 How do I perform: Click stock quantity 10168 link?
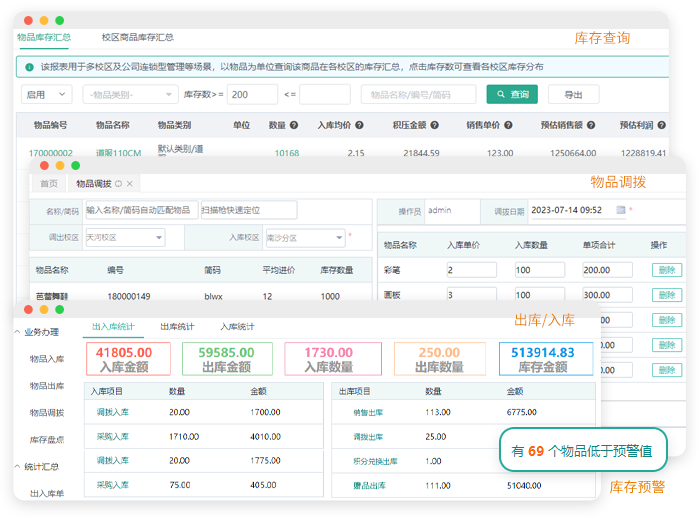pos(287,153)
